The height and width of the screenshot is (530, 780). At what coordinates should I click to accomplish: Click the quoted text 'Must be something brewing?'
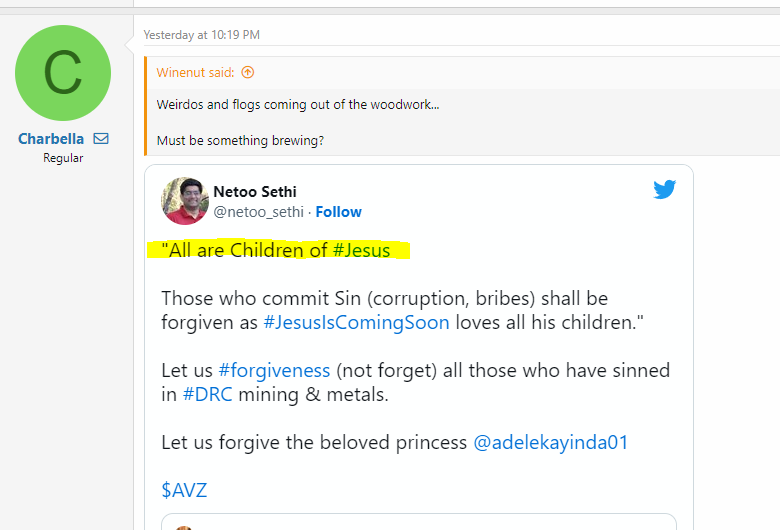coord(240,141)
